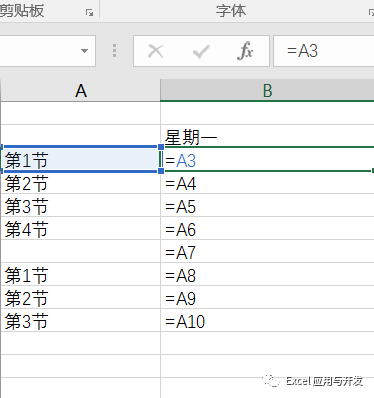Image resolution: width=374 pixels, height=398 pixels.
Task: Select the first 第2节 cell below 第1节
Action: tap(80, 182)
